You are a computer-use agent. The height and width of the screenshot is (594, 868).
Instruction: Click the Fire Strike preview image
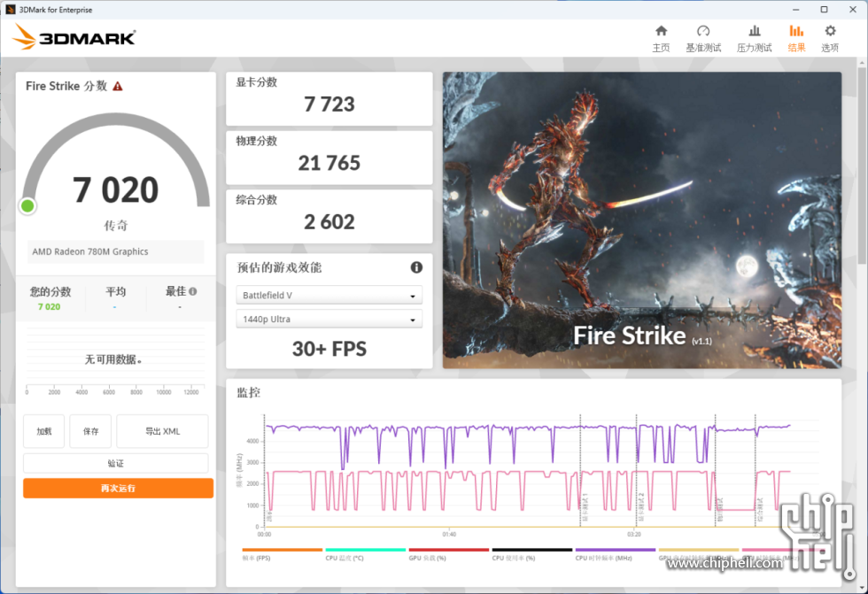(641, 220)
